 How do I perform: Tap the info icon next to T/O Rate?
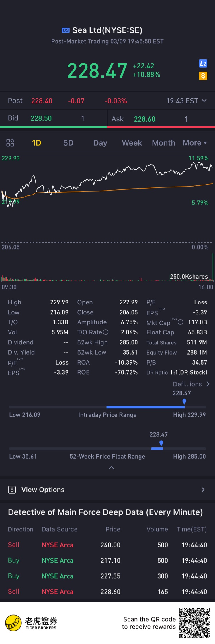(x=106, y=332)
